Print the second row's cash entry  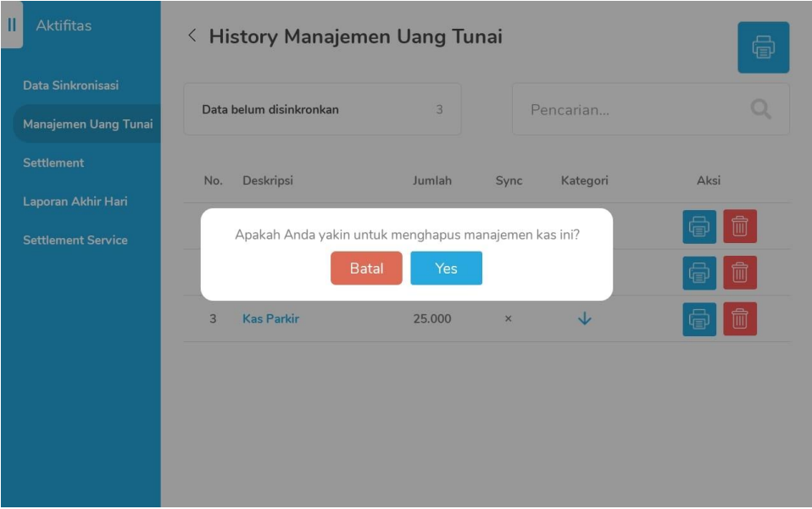click(699, 273)
